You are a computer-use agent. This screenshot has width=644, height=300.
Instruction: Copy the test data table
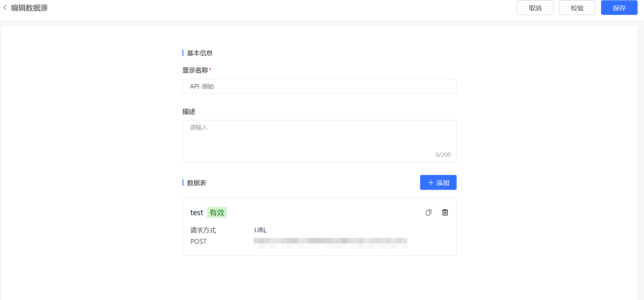tap(429, 212)
